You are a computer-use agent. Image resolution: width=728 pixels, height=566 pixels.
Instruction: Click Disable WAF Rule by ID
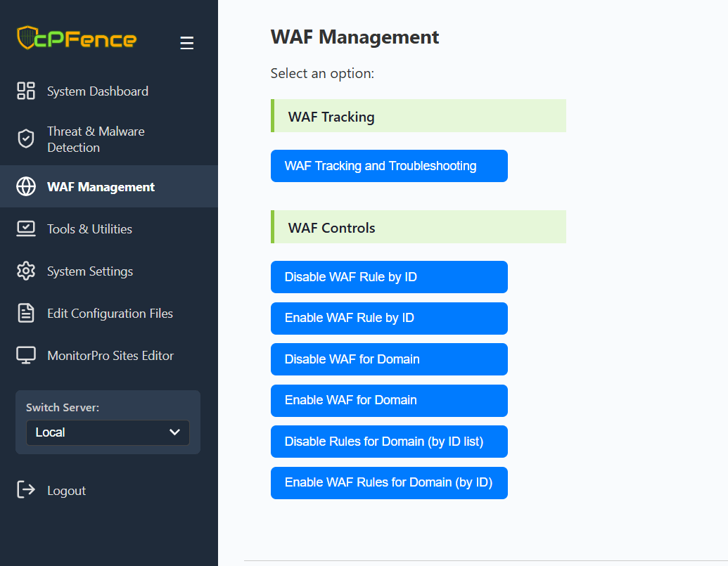[389, 277]
